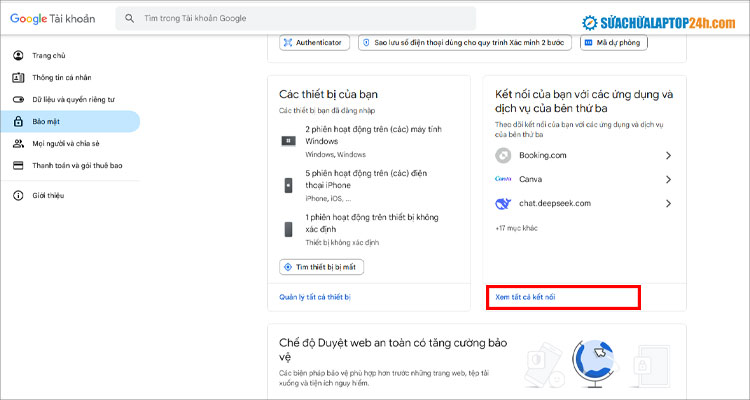
Task: Click the Authenticator button
Action: pyautogui.click(x=314, y=43)
